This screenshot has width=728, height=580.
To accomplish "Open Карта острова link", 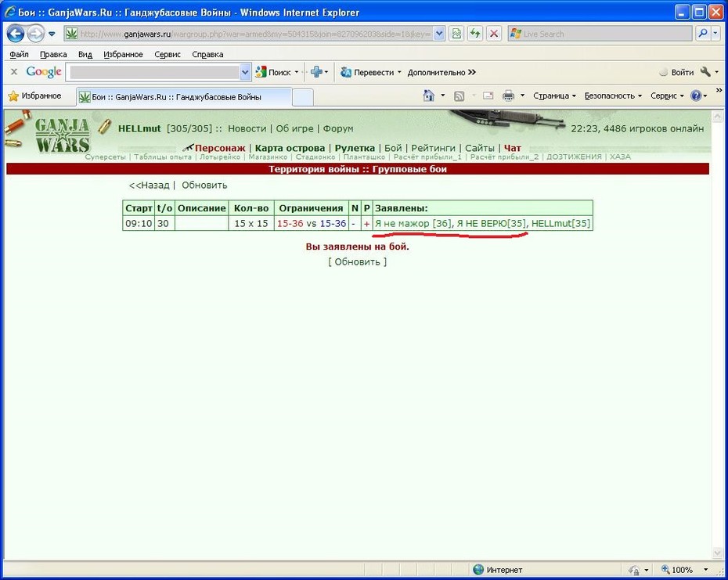I will coord(290,148).
